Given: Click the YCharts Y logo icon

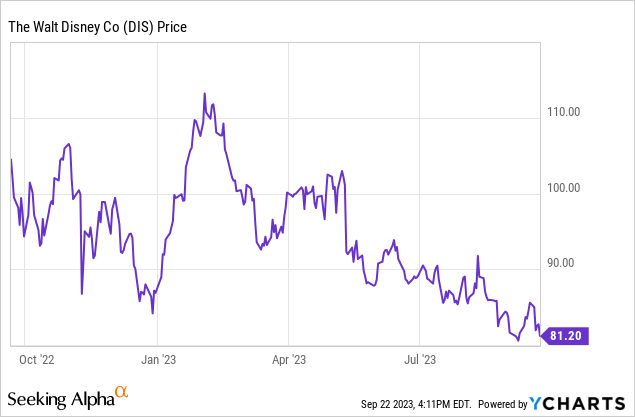Looking at the screenshot, I should (x=539, y=403).
